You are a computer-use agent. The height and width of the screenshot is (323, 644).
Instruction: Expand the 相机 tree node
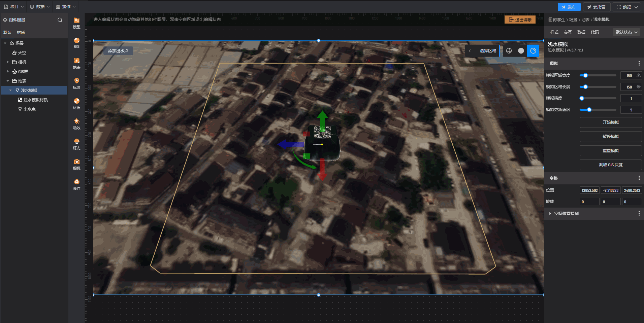point(8,62)
